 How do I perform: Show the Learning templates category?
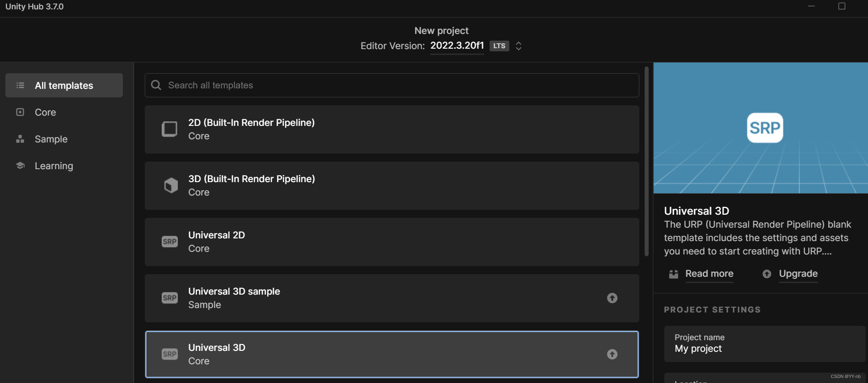coord(54,166)
